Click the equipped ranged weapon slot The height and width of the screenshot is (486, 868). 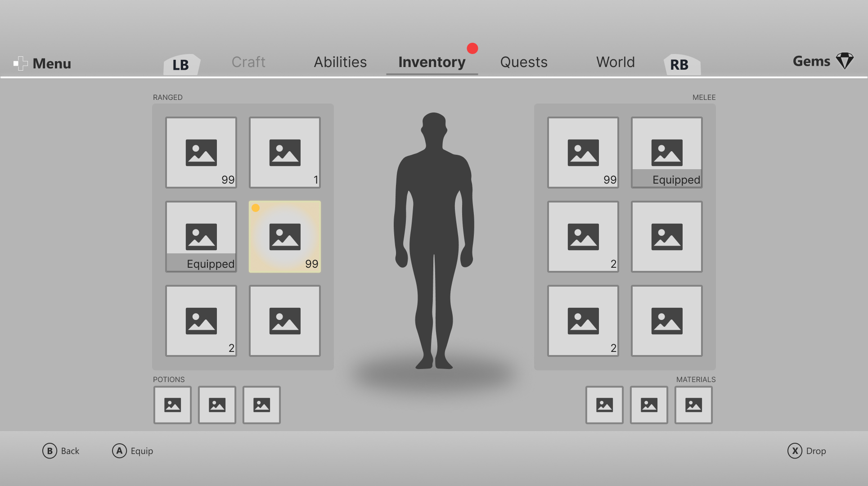(201, 236)
